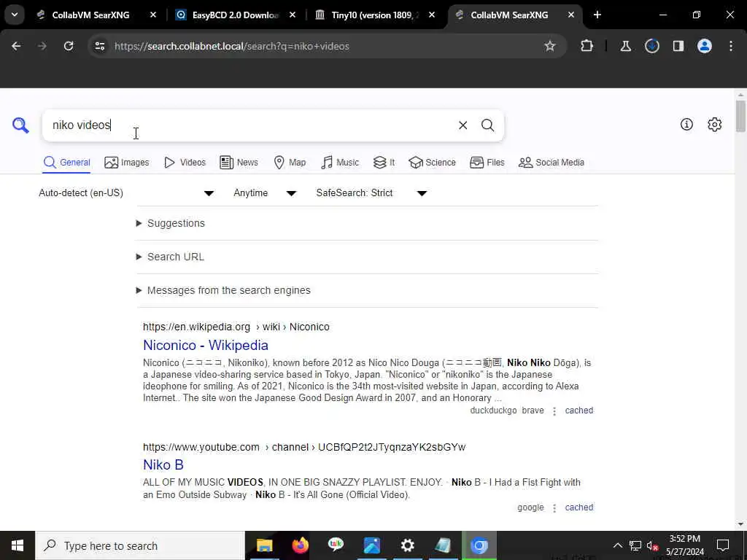Go back using browser back arrow
Screen dimensions: 747x560
coord(16,46)
